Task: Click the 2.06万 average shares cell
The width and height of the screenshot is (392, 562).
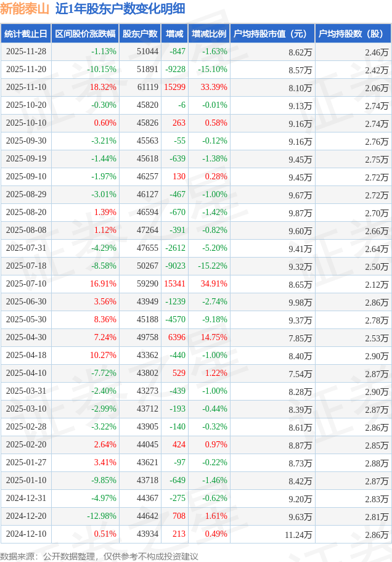Action: [x=376, y=88]
